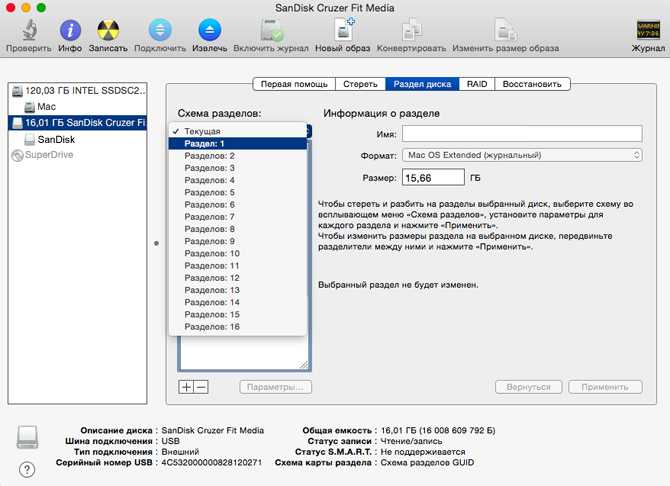Switch to the Первая помощь tab
Viewport: 670px width, 486px height.
point(294,84)
